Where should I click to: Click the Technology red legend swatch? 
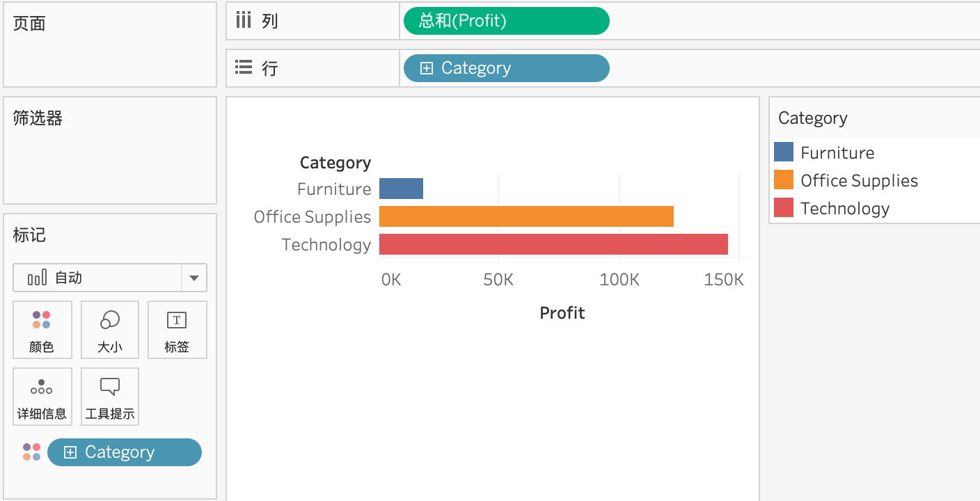click(x=784, y=207)
